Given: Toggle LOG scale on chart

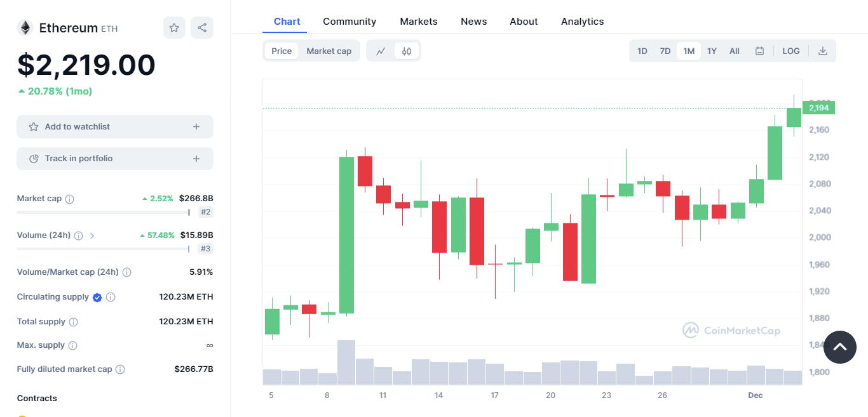Looking at the screenshot, I should [x=791, y=51].
